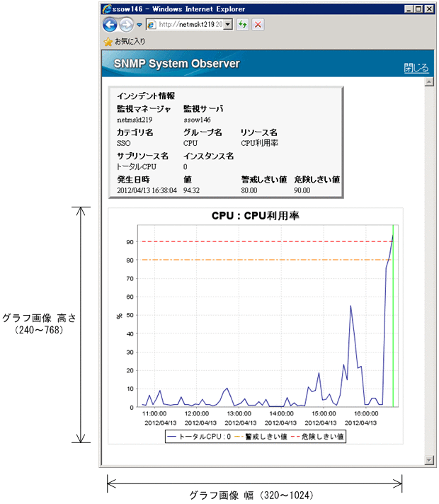This screenshot has height=504, width=439.
Task: Click the browser Forward arrow button
Action: [126, 25]
